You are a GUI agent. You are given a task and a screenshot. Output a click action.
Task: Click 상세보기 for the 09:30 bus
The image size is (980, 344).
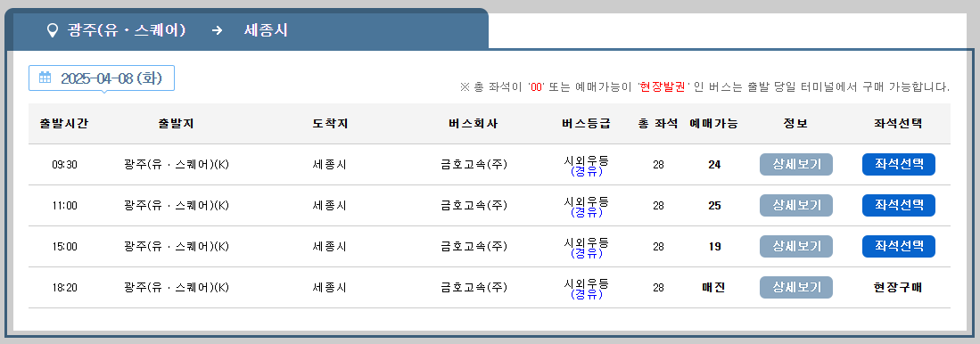[x=795, y=165]
